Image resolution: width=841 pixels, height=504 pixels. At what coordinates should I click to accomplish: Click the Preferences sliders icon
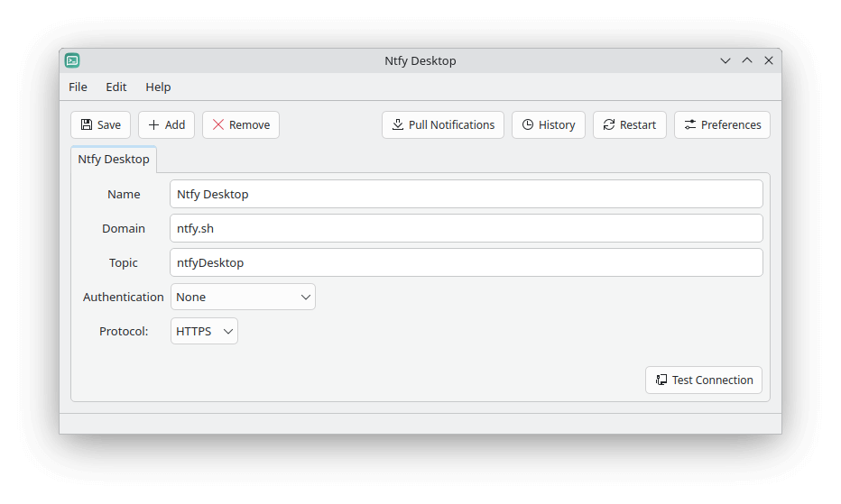pos(690,125)
